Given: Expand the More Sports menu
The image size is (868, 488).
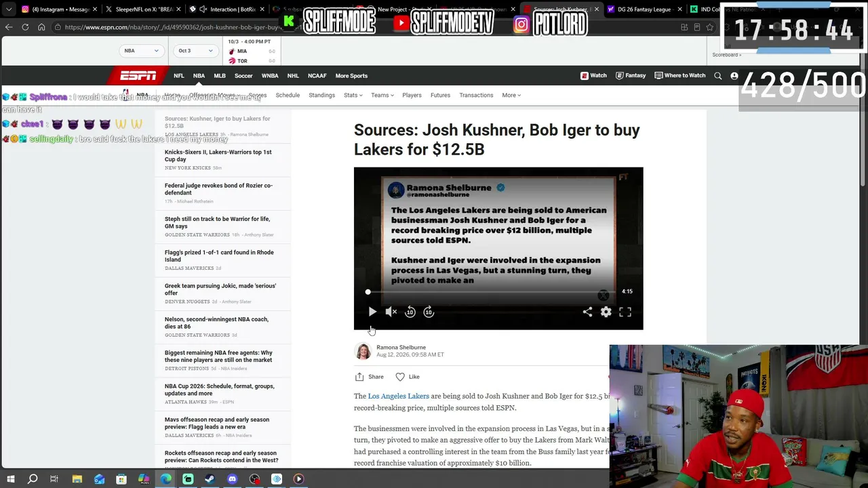Looking at the screenshot, I should (x=351, y=76).
